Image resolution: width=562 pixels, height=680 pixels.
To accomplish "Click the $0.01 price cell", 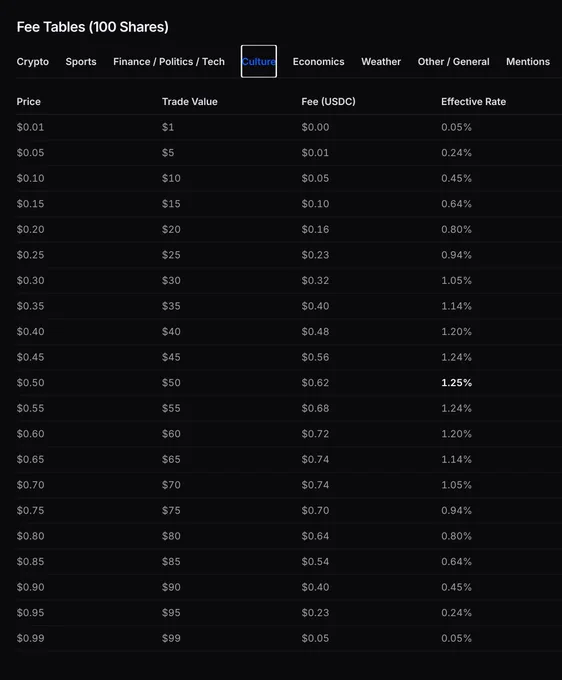I will point(30,127).
